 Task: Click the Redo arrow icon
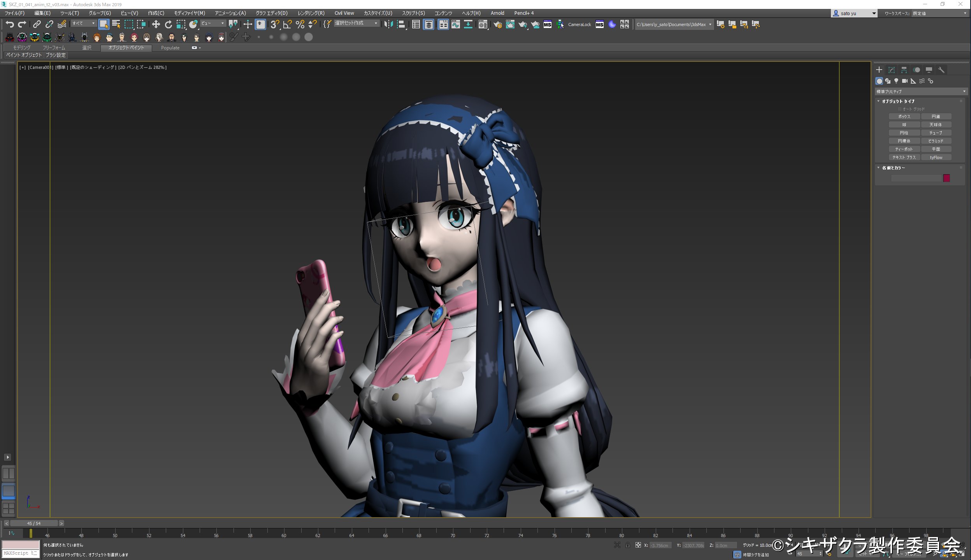click(x=22, y=24)
